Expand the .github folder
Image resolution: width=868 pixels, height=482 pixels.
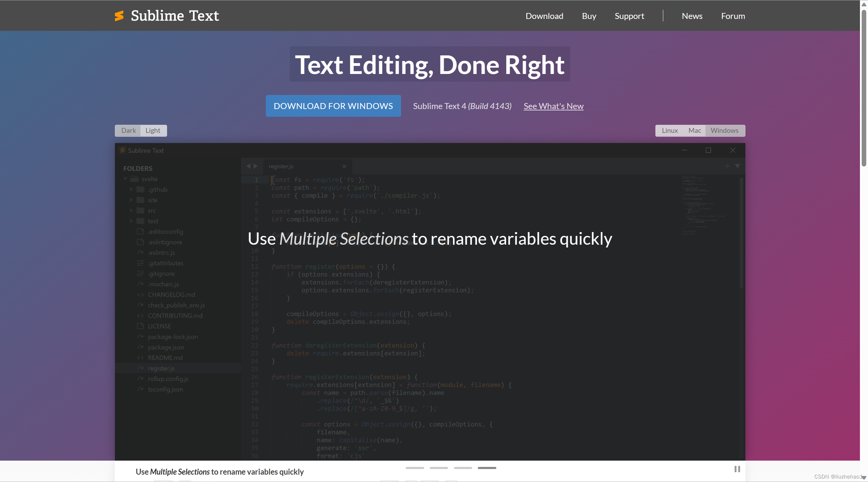point(131,189)
